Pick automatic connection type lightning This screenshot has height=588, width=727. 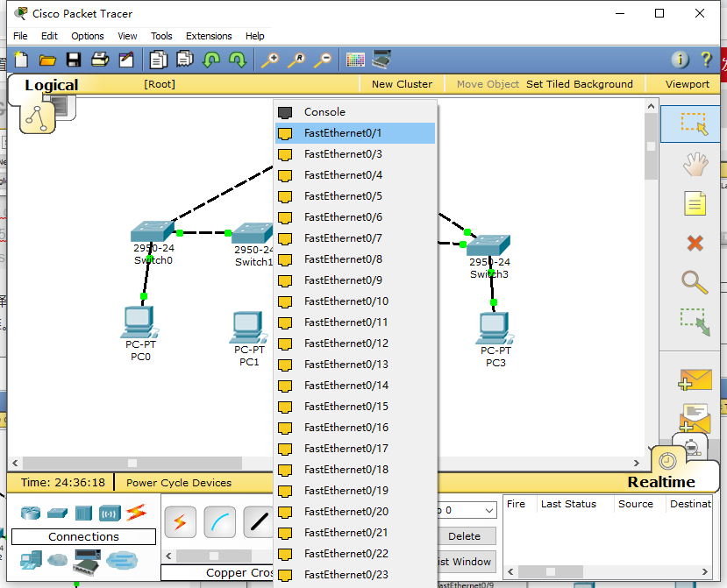tap(181, 522)
